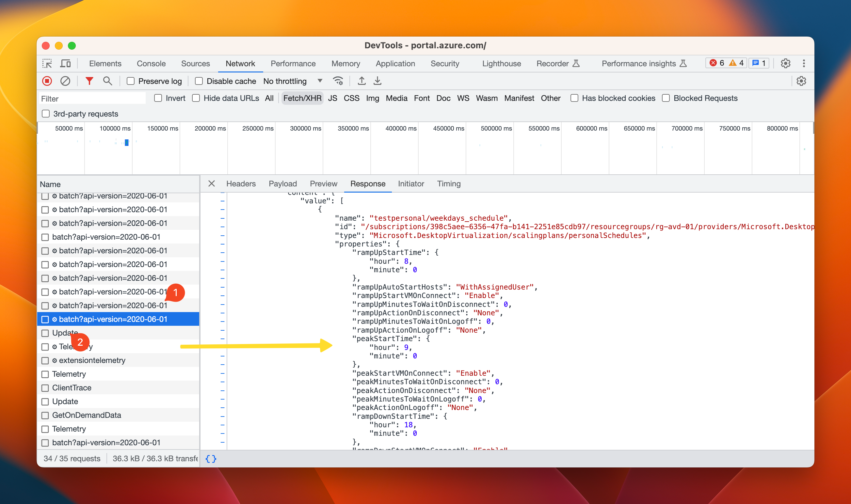This screenshot has height=504, width=851.
Task: Click the stop recording network log icon
Action: (47, 81)
